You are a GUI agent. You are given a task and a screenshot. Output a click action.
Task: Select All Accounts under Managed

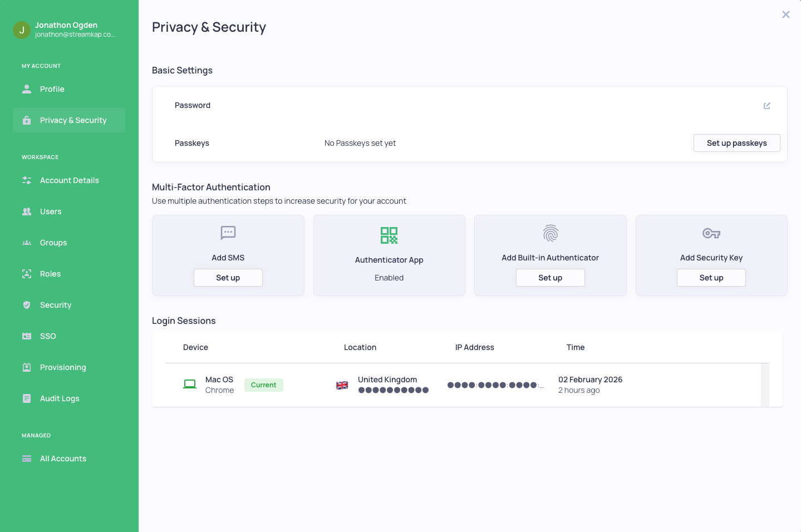pos(63,458)
